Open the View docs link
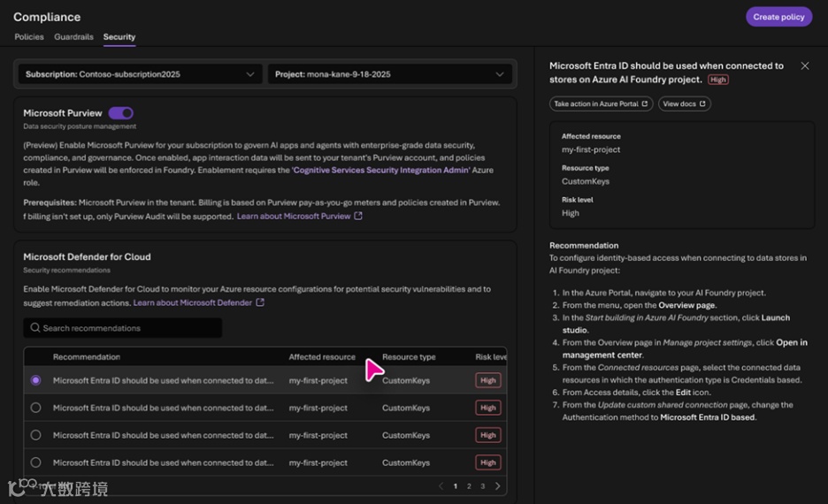828x504 pixels. click(684, 103)
